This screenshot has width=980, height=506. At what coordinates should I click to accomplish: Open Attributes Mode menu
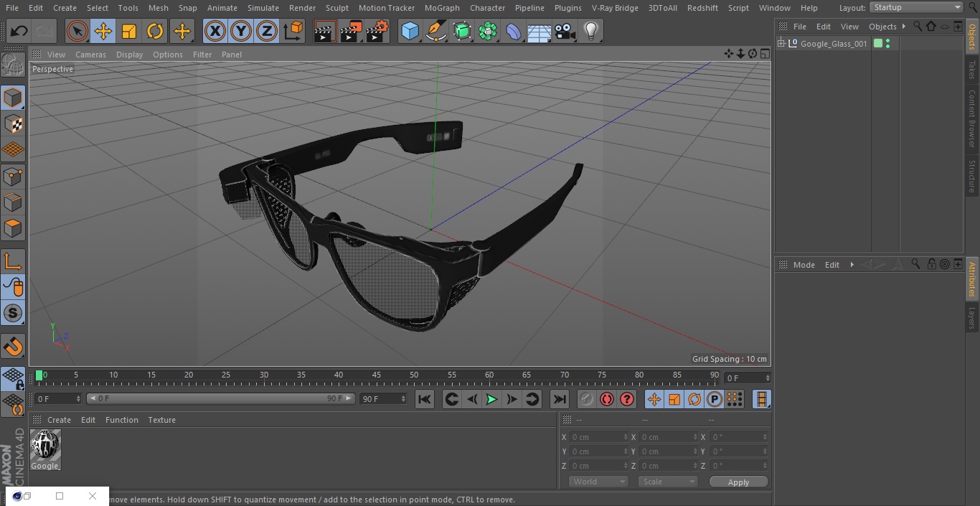[x=804, y=265]
